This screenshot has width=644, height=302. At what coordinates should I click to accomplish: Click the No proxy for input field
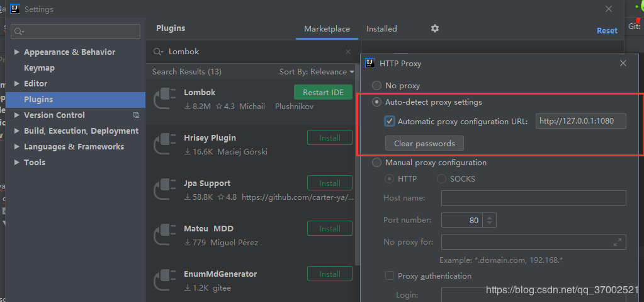533,242
